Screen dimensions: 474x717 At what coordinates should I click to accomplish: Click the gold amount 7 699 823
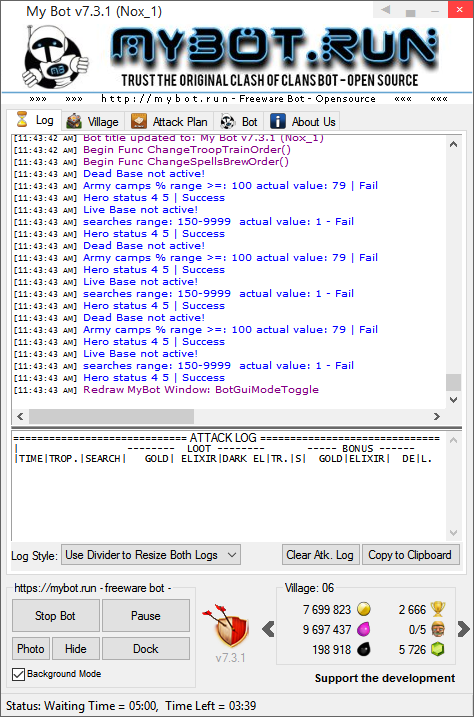coord(326,610)
